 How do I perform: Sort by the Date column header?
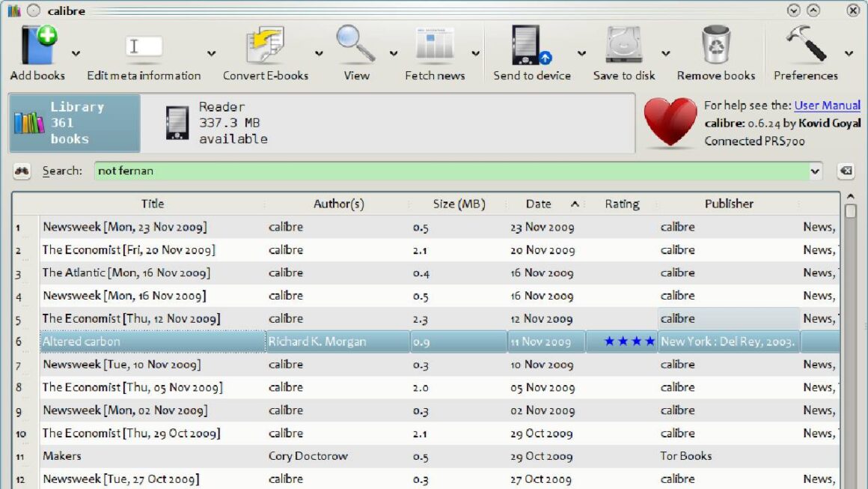(x=545, y=204)
